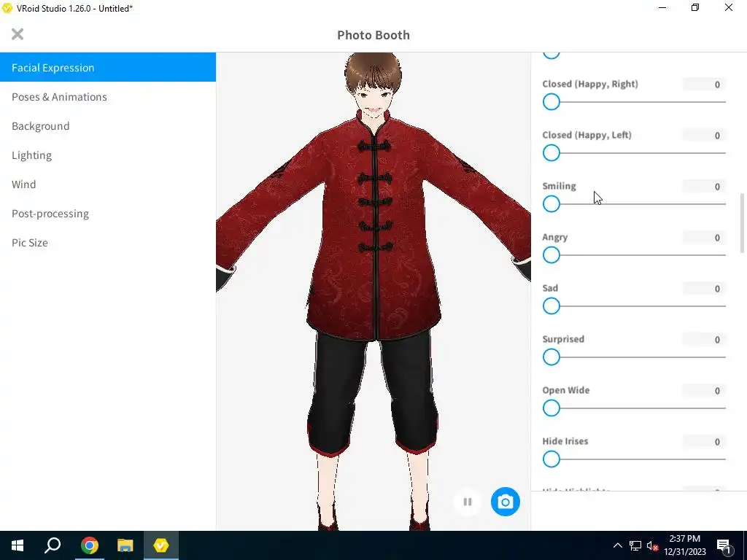Edit the Closed (Happy, Right) value field

click(x=704, y=85)
